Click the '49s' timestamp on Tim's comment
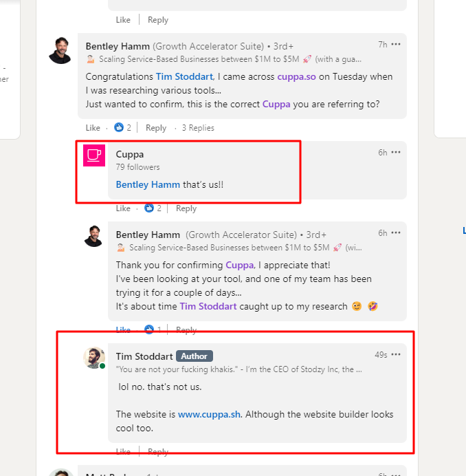The width and height of the screenshot is (466, 476). (x=381, y=354)
